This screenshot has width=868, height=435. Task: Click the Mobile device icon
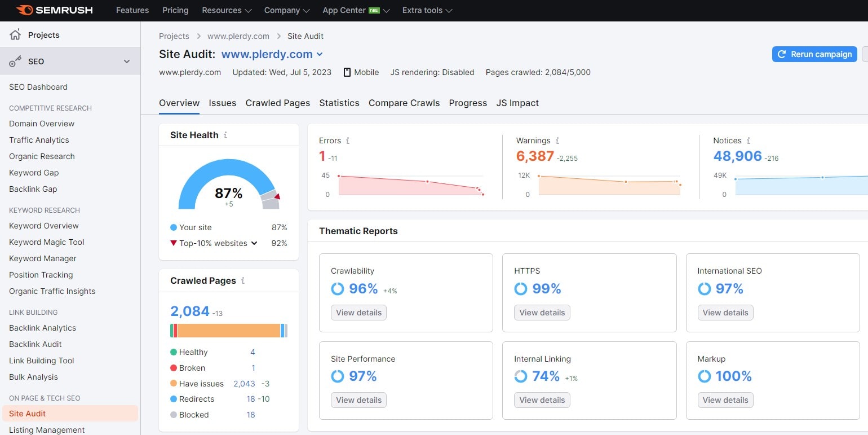click(347, 72)
